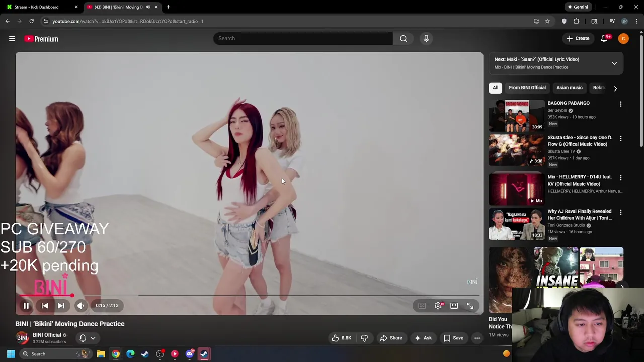Expand the BINI Official notification options
This screenshot has width=644, height=362.
pyautogui.click(x=88, y=338)
